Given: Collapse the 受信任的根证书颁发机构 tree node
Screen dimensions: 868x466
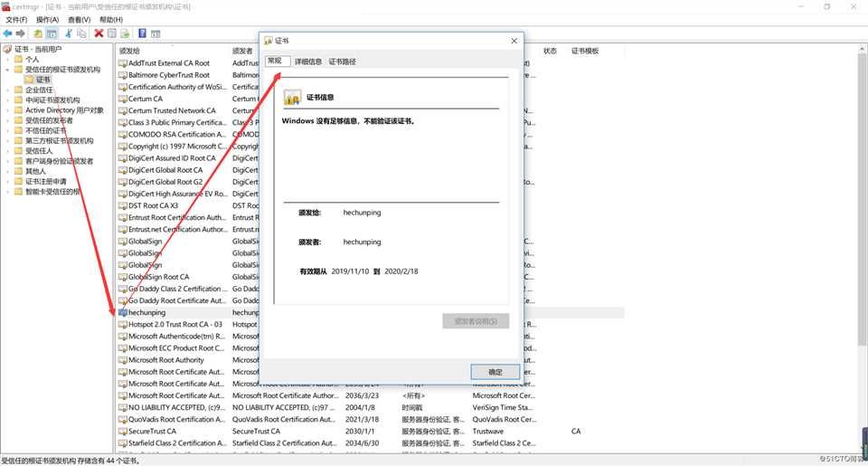Looking at the screenshot, I should pos(8,70).
